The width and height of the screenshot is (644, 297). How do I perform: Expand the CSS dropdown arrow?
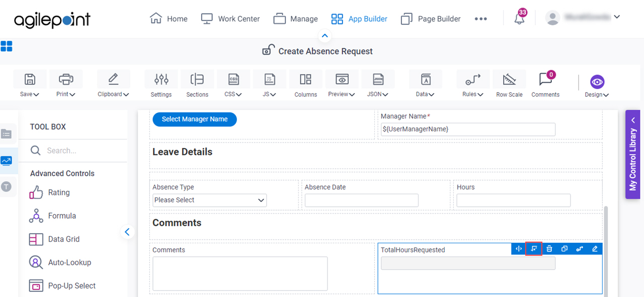pyautogui.click(x=239, y=95)
